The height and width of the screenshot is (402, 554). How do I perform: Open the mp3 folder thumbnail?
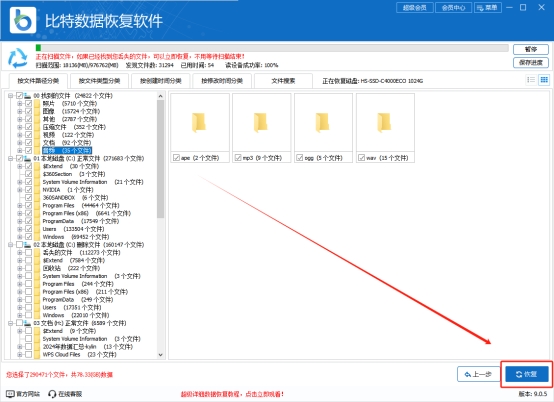pos(261,123)
